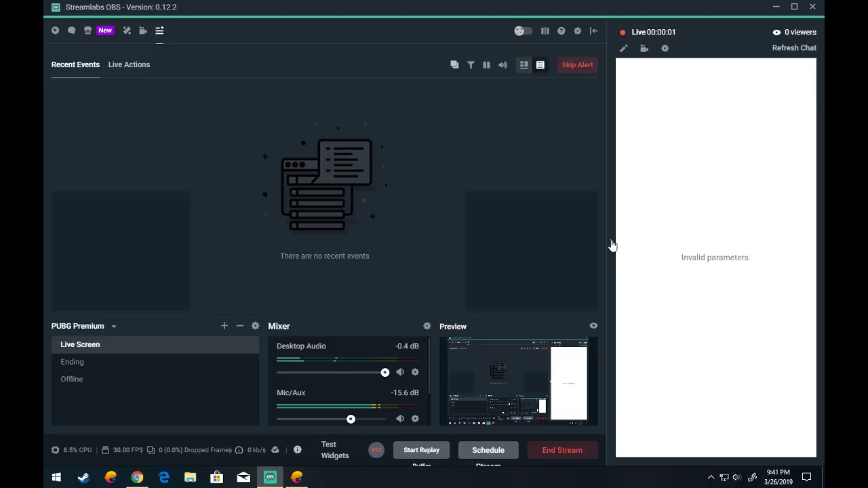The image size is (868, 488).
Task: Toggle night mode switch in top bar
Action: [x=523, y=30]
